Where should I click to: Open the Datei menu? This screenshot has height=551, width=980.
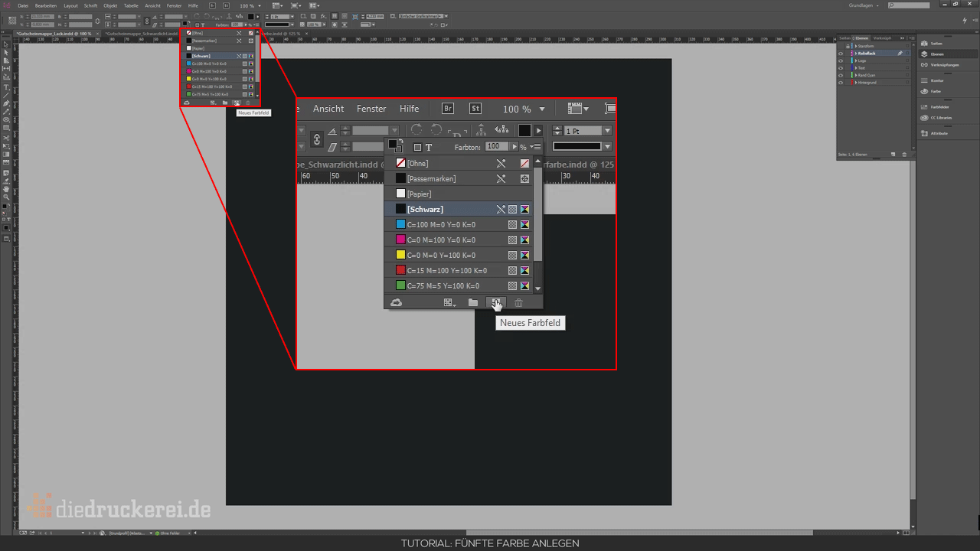[x=23, y=5]
